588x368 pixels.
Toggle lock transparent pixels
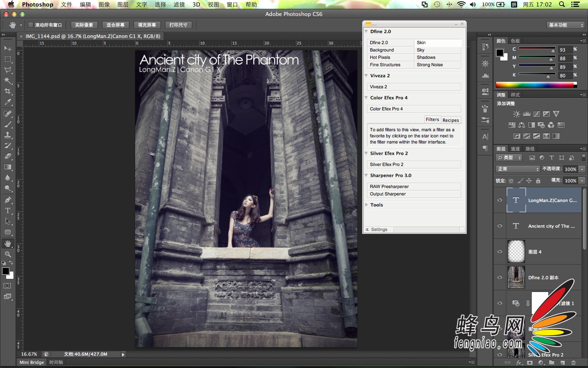click(511, 181)
